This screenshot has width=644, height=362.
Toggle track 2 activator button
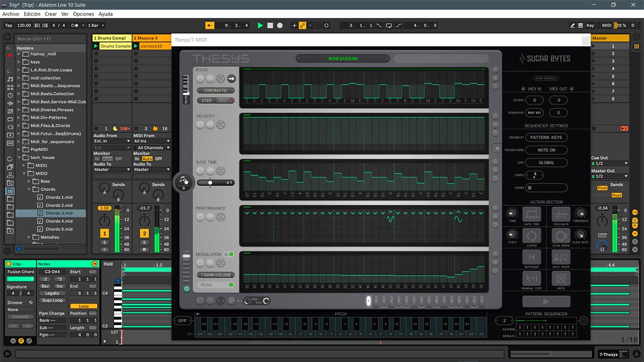[144, 233]
